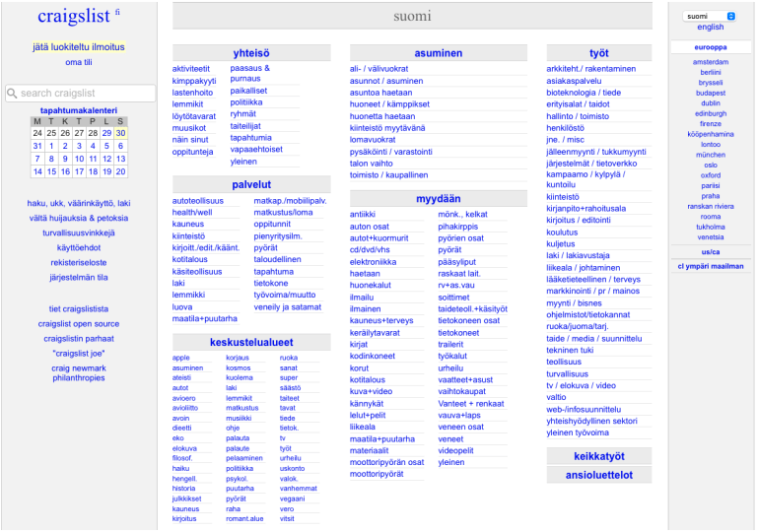This screenshot has width=757, height=532.
Task: Open löytötavarat listing link
Action: click(x=194, y=116)
